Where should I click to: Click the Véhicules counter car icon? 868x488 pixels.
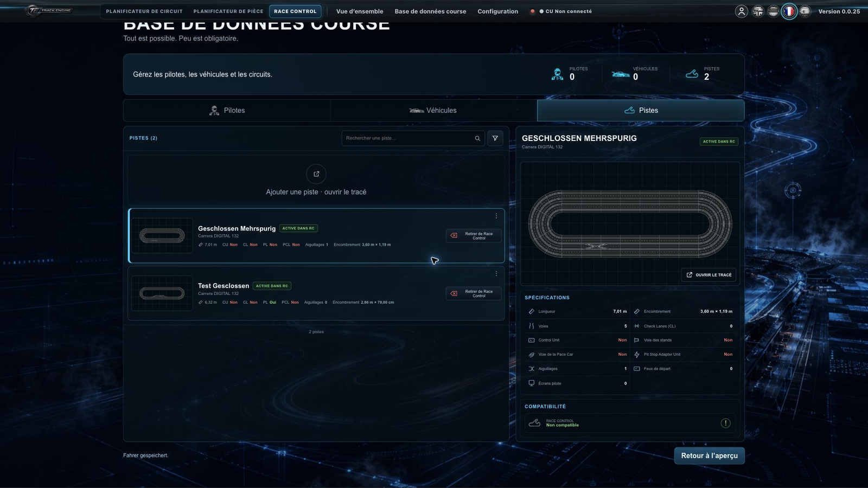[621, 74]
